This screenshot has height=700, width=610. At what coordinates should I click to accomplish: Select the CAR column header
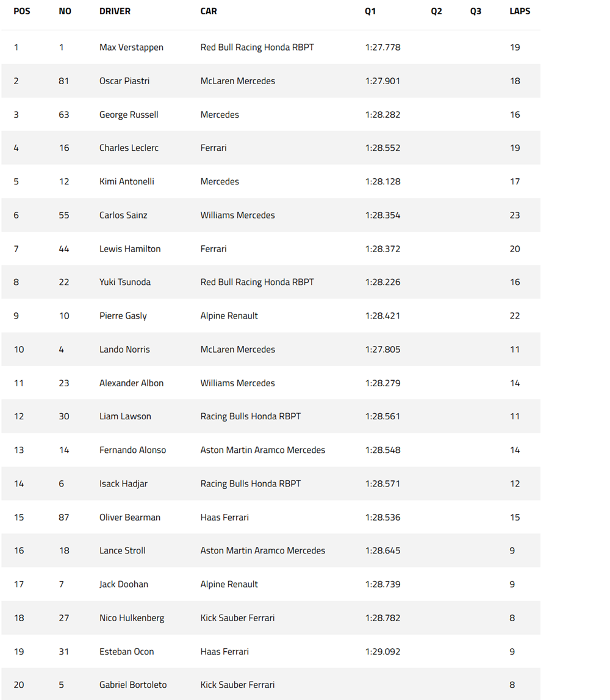(x=209, y=12)
